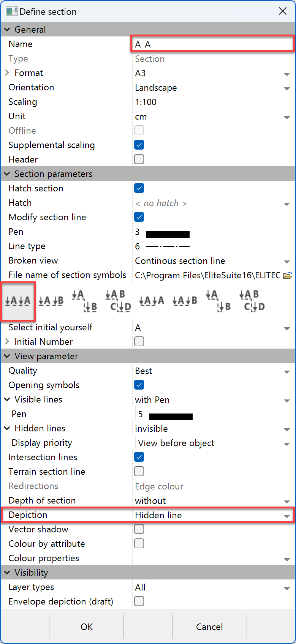Select the A+A arrow symbol style
Viewport: 296px width, 644px height.
pyautogui.click(x=151, y=301)
